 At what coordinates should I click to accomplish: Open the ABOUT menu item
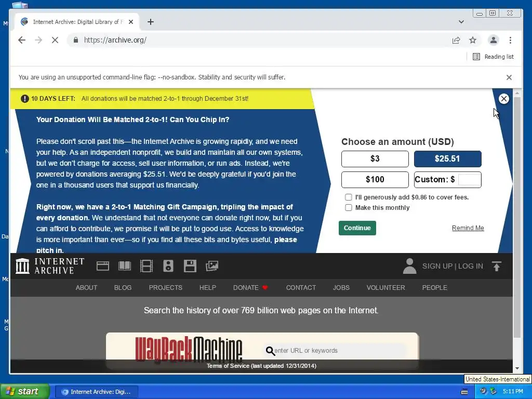86,288
